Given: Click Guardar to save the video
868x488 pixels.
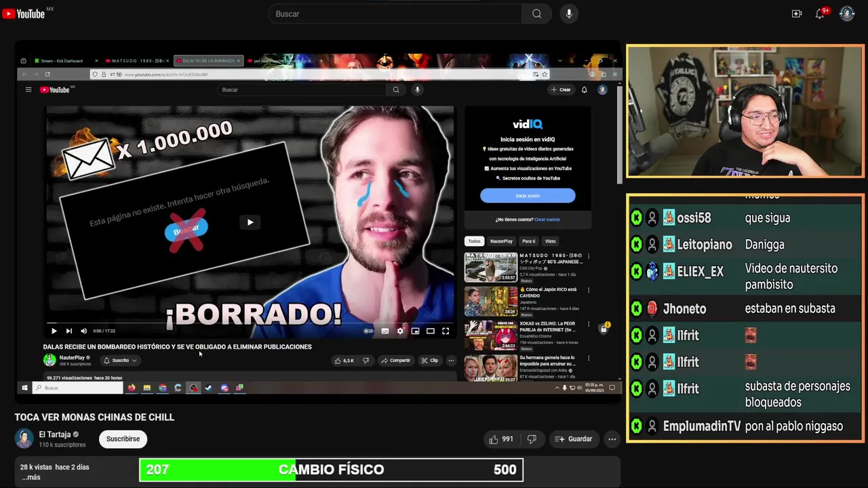Looking at the screenshot, I should pyautogui.click(x=574, y=439).
